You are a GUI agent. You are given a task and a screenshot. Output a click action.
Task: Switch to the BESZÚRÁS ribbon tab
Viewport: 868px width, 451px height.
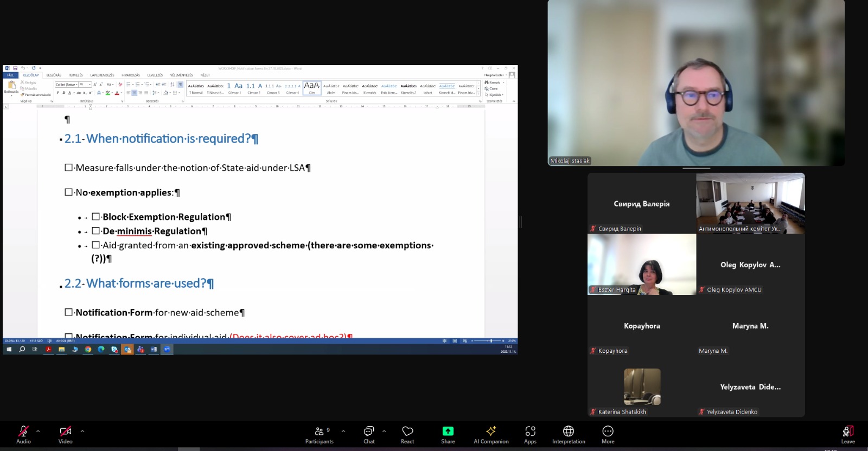pyautogui.click(x=54, y=75)
